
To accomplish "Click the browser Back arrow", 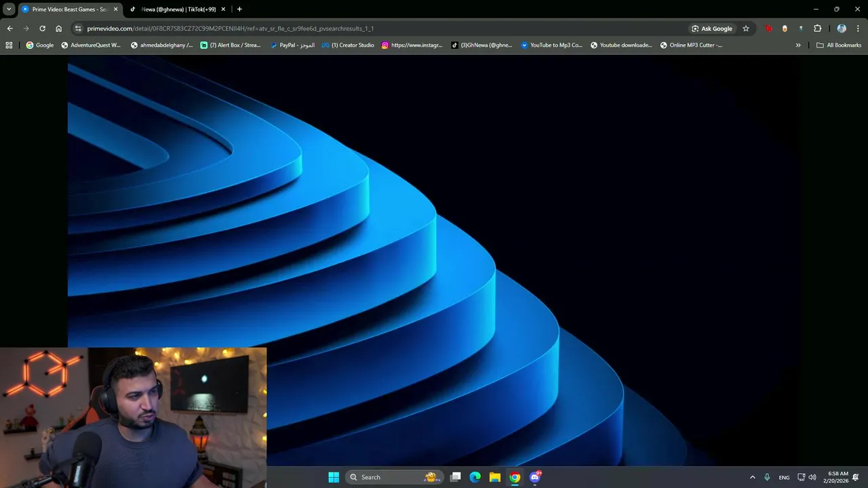I will click(x=9, y=28).
